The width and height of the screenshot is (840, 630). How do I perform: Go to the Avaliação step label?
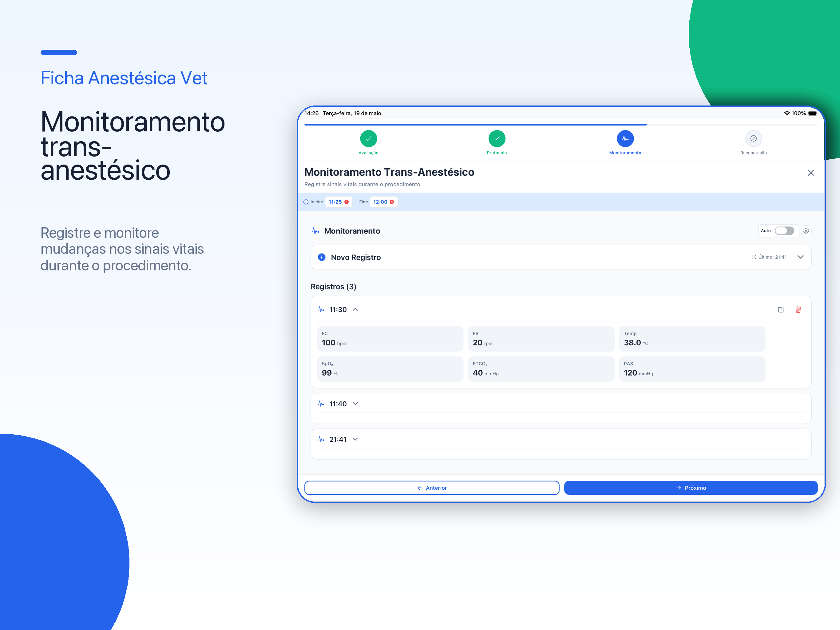368,153
